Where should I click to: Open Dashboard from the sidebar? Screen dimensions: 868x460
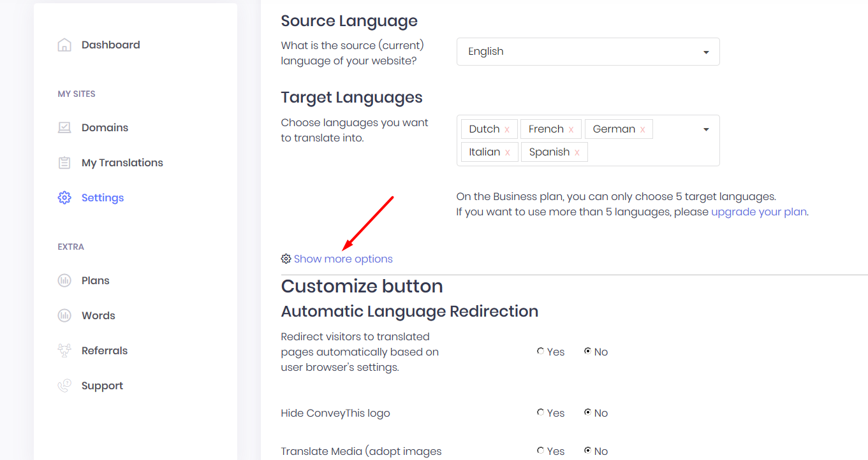point(111,45)
